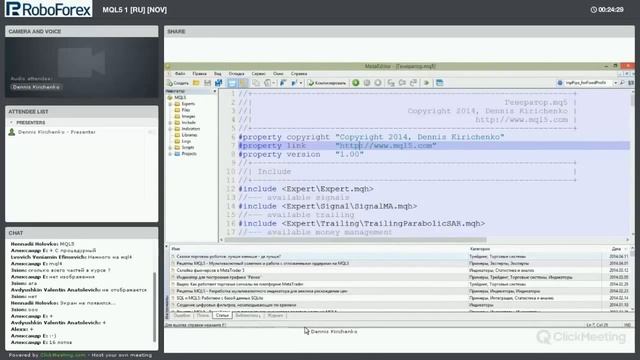Screen dimensions: 640x360
Task: Open the dropdown arrow beside Navigate Forward
Action: click(301, 83)
